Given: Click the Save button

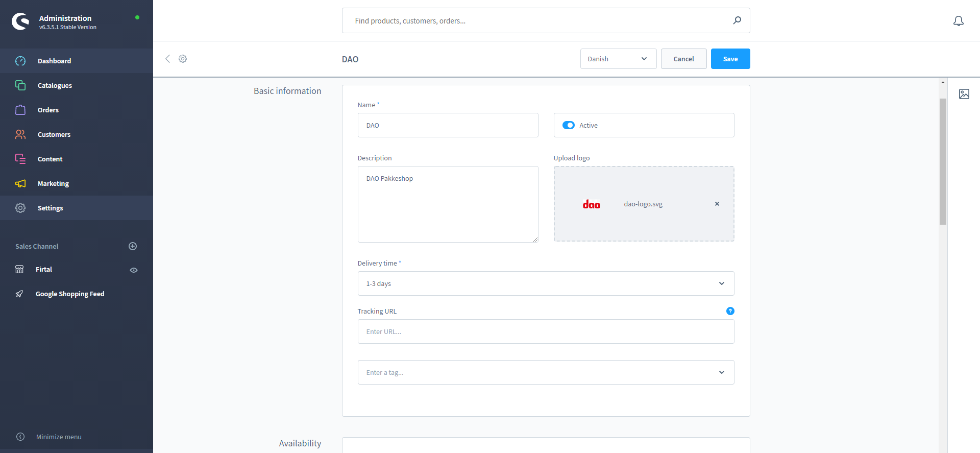Looking at the screenshot, I should coord(730,59).
